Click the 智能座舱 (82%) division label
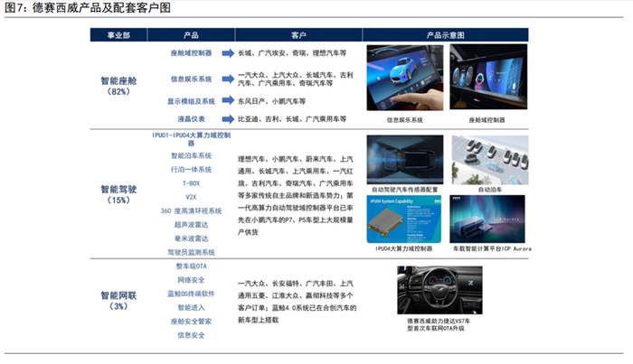This screenshot has height=364, width=633. (x=118, y=86)
